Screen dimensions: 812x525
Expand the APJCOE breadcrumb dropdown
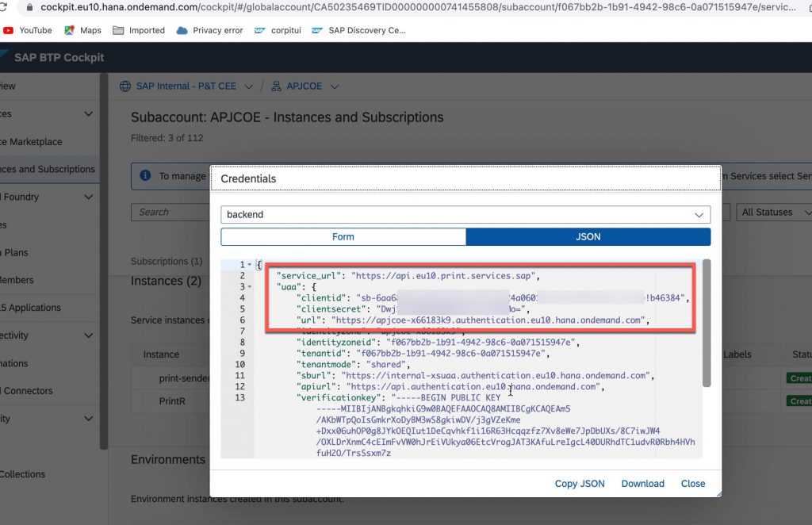point(335,86)
